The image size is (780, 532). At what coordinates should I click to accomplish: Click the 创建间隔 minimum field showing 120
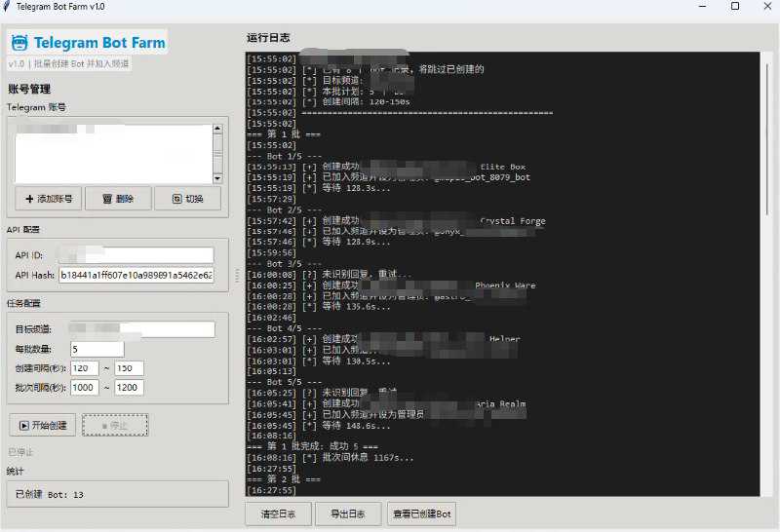click(85, 368)
